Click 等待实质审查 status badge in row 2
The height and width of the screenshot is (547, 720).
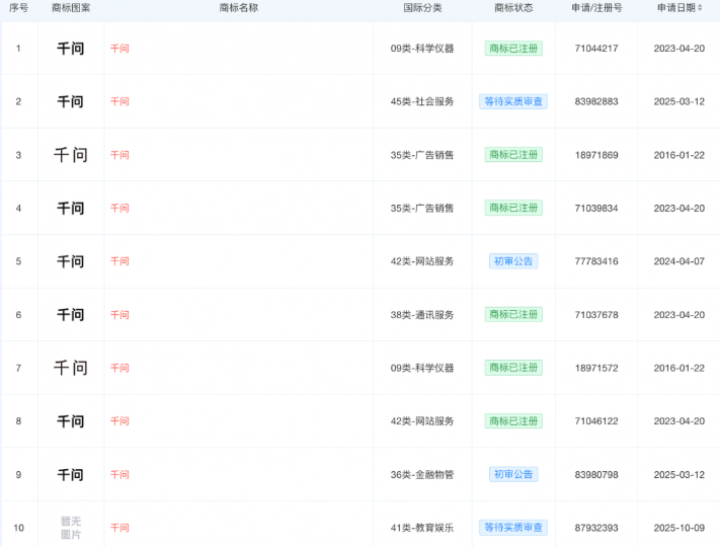(x=513, y=102)
